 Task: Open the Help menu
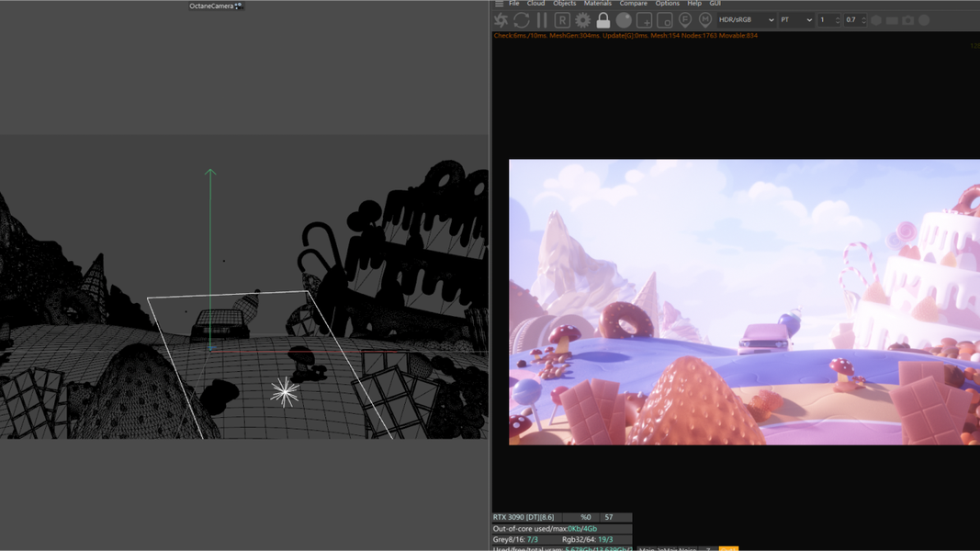(693, 3)
